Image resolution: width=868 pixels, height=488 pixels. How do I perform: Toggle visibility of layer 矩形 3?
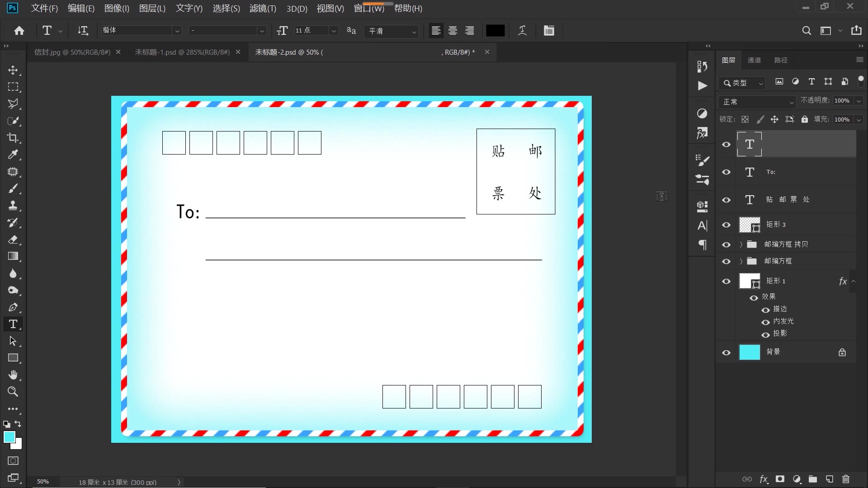(726, 225)
